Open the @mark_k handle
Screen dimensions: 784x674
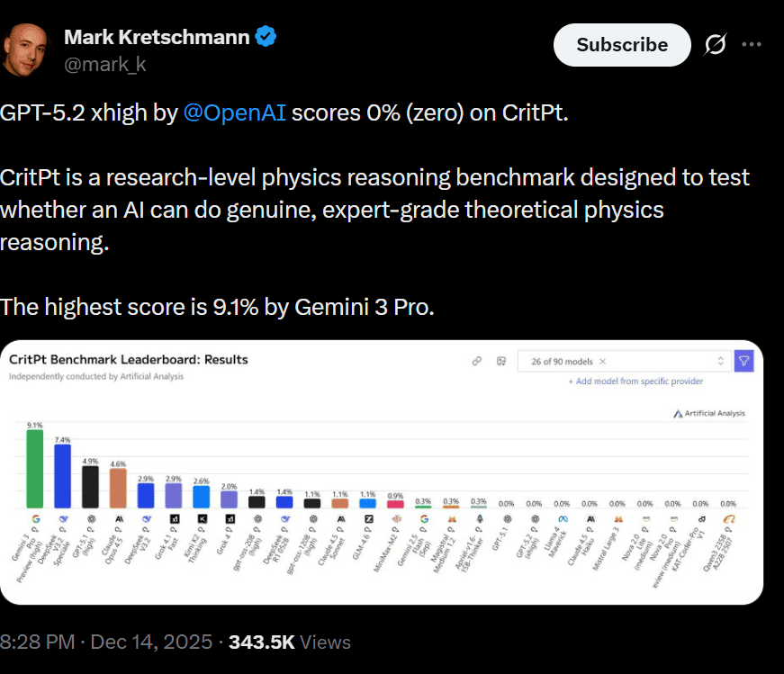tap(104, 64)
